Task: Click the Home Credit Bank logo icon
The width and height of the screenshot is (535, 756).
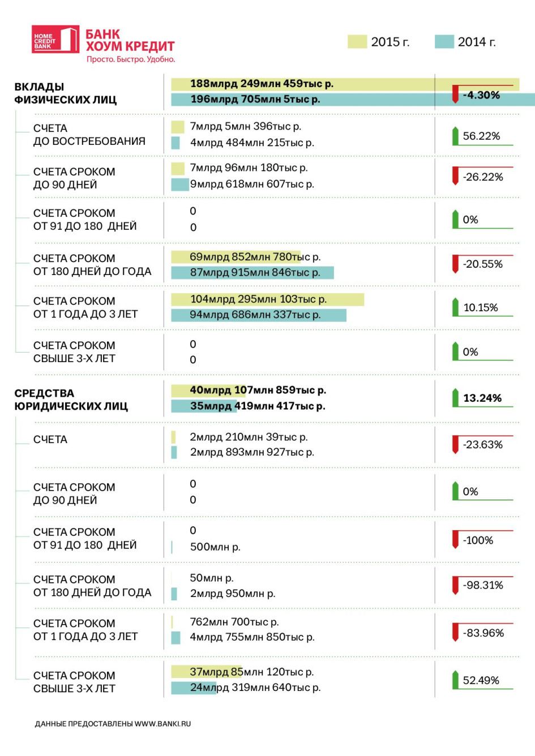Action: (55, 40)
